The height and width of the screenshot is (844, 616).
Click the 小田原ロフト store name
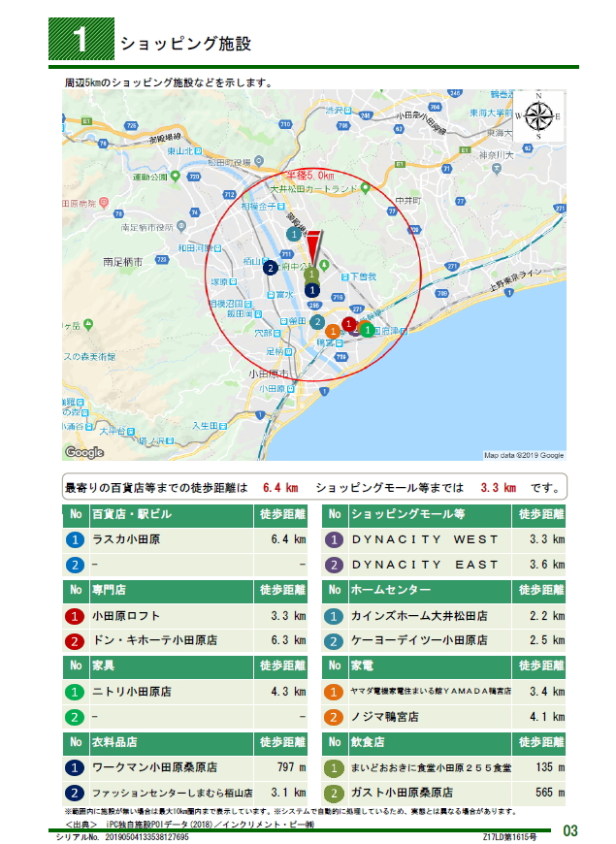pos(126,616)
